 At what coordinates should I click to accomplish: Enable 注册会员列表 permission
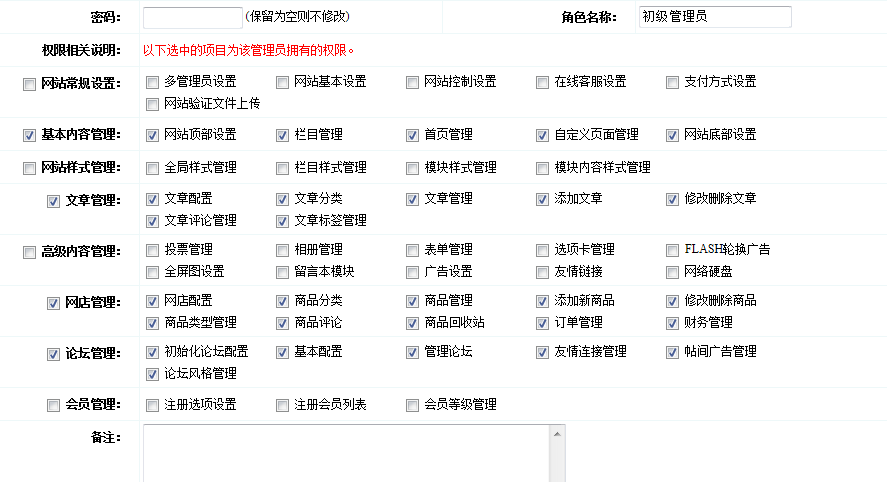coord(282,406)
